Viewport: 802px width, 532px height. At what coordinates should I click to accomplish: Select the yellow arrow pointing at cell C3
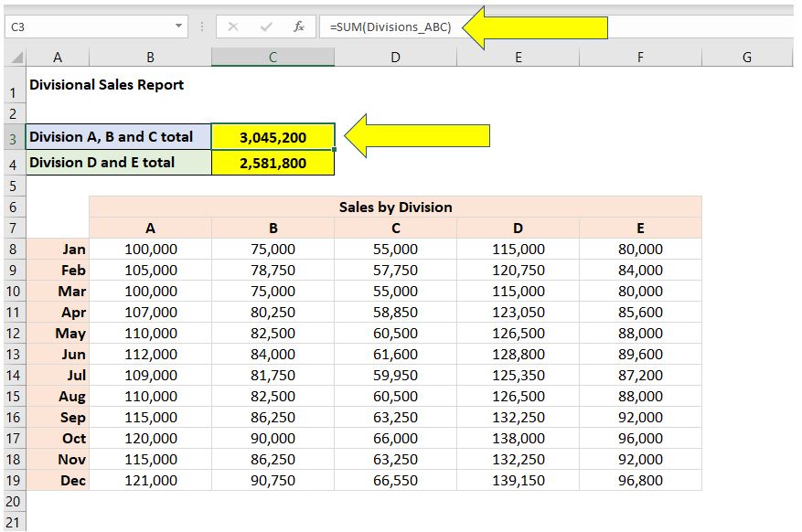(416, 136)
